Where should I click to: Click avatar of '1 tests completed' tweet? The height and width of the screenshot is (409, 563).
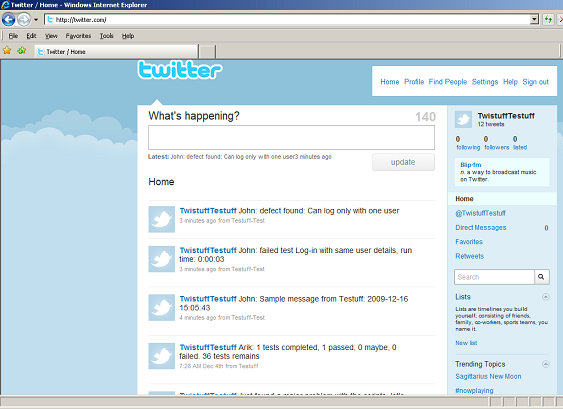(x=162, y=356)
